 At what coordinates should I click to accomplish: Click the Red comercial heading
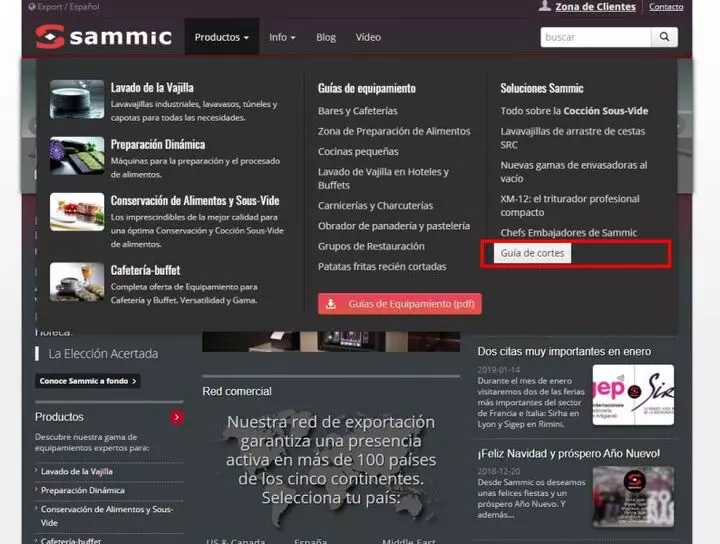[x=237, y=392]
